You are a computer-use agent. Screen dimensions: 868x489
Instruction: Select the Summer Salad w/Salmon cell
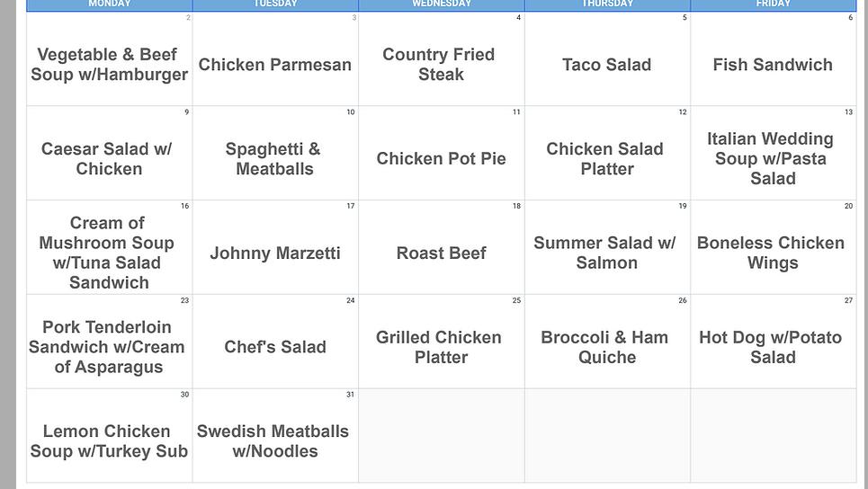607,253
